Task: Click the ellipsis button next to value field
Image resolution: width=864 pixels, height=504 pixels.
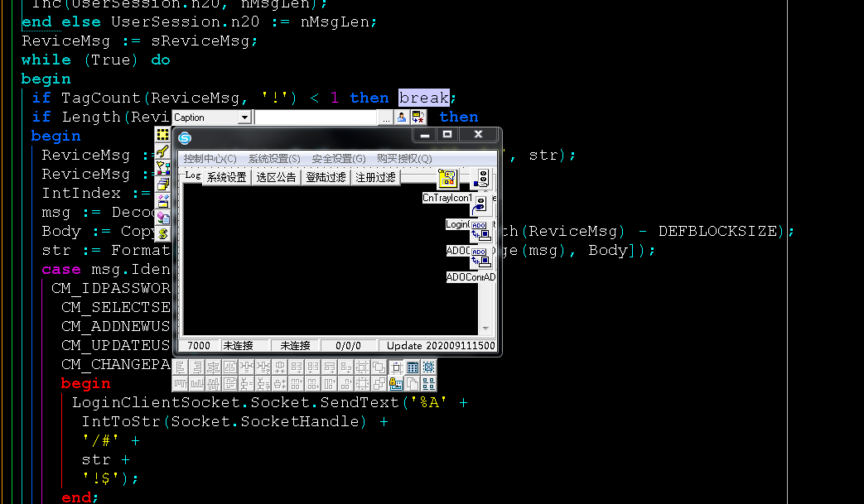Action: pyautogui.click(x=385, y=118)
